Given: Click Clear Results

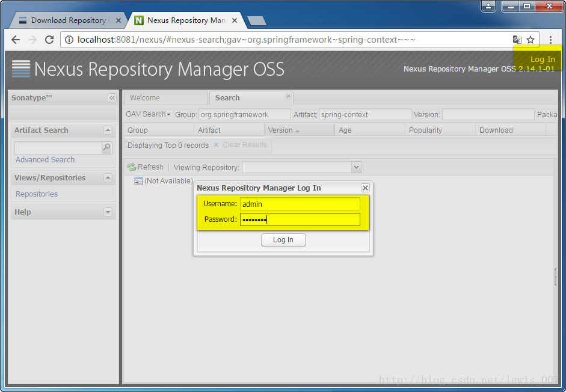Looking at the screenshot, I should (x=241, y=145).
